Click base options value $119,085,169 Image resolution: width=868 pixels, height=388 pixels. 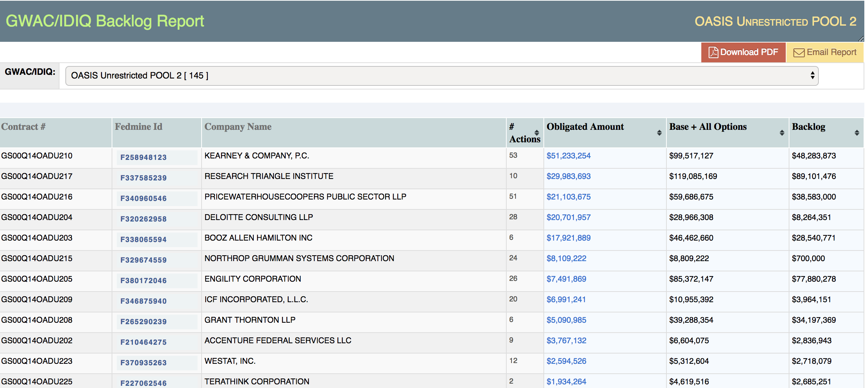693,176
